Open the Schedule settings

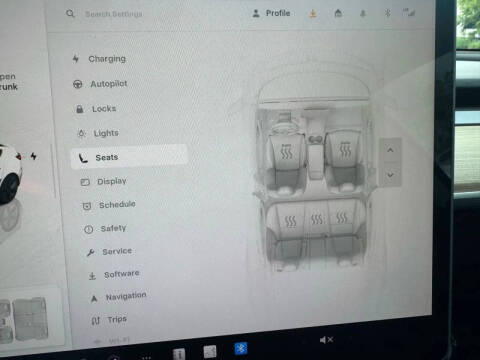(109, 205)
